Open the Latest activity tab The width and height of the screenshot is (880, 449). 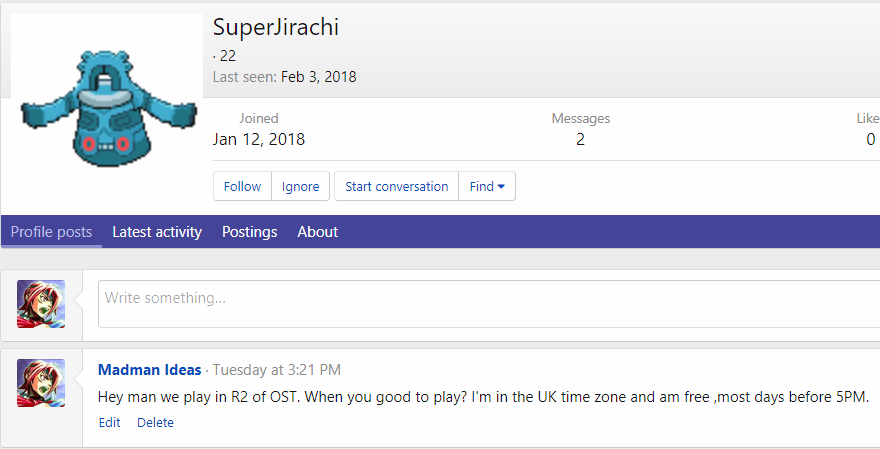[157, 232]
